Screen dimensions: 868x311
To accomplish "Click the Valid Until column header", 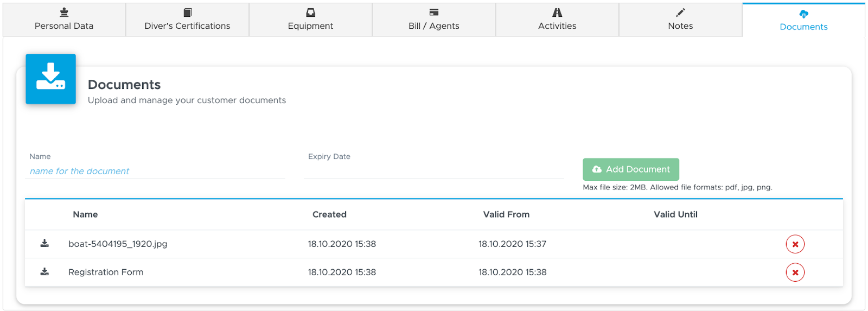I will [675, 214].
